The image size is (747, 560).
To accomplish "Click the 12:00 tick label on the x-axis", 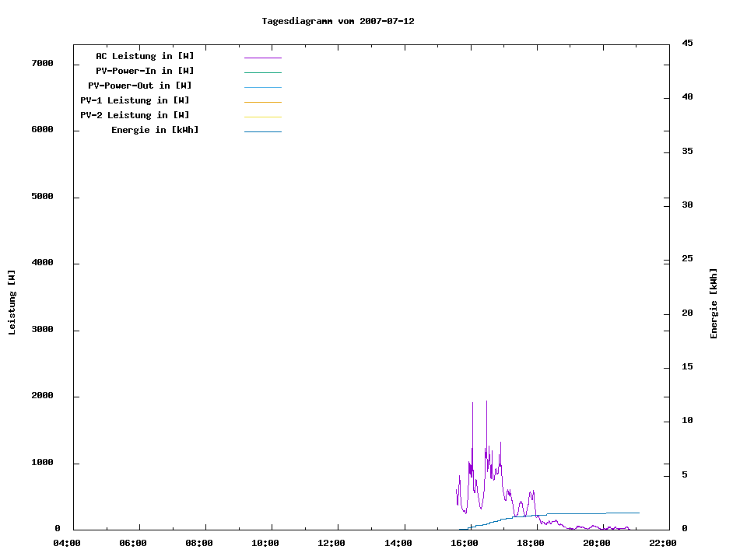I will (332, 543).
